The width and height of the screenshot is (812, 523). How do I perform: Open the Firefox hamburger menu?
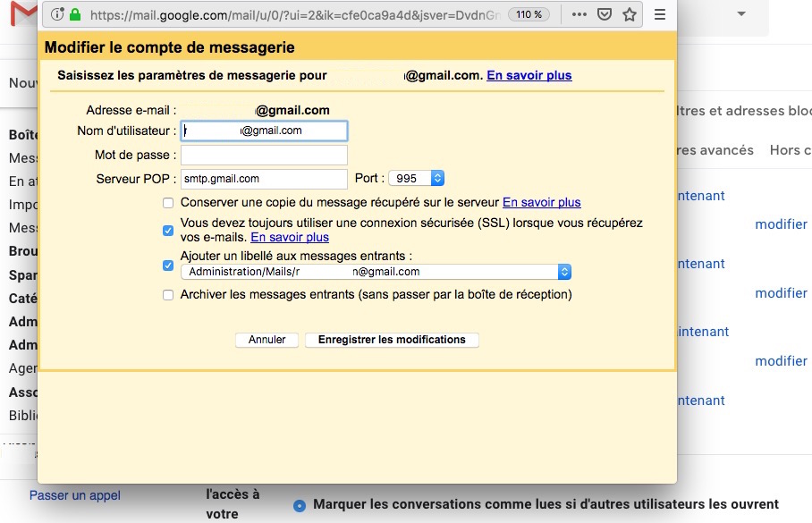(660, 14)
